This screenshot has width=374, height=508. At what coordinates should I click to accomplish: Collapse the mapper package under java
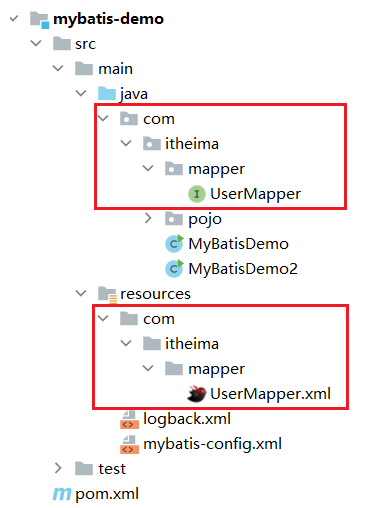[148, 168]
